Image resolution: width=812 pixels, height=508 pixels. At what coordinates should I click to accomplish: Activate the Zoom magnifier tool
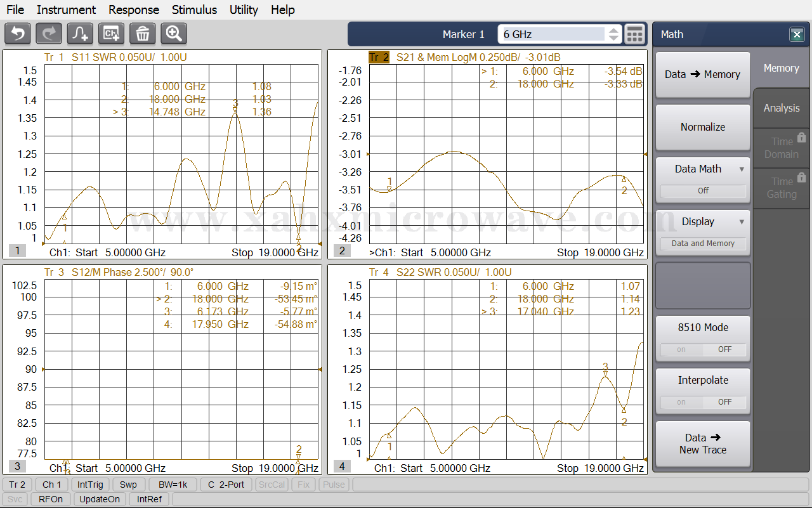[174, 34]
